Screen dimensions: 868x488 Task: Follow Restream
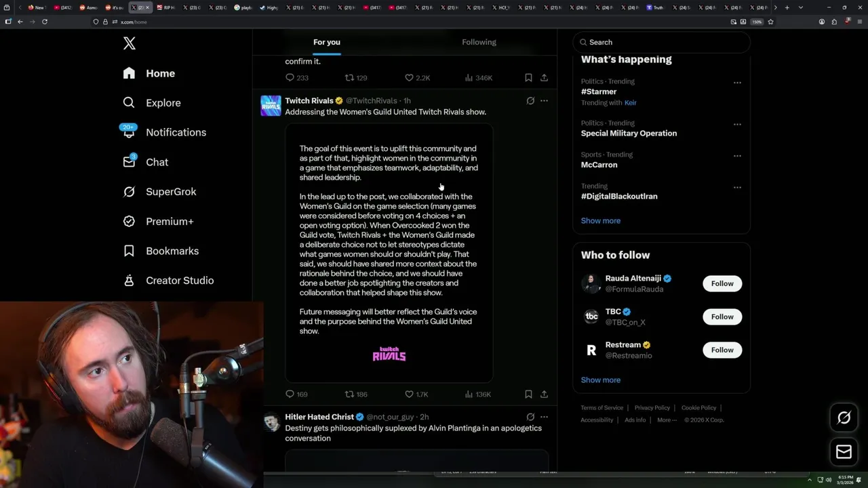(x=722, y=350)
